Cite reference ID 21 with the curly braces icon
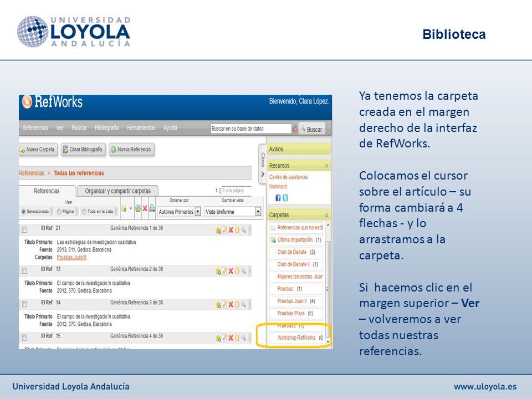The image size is (532, 399). click(x=237, y=230)
